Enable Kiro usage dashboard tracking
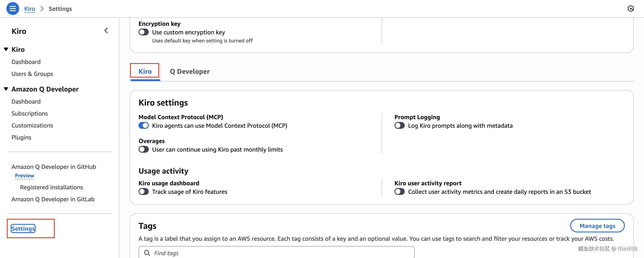 pyautogui.click(x=143, y=192)
